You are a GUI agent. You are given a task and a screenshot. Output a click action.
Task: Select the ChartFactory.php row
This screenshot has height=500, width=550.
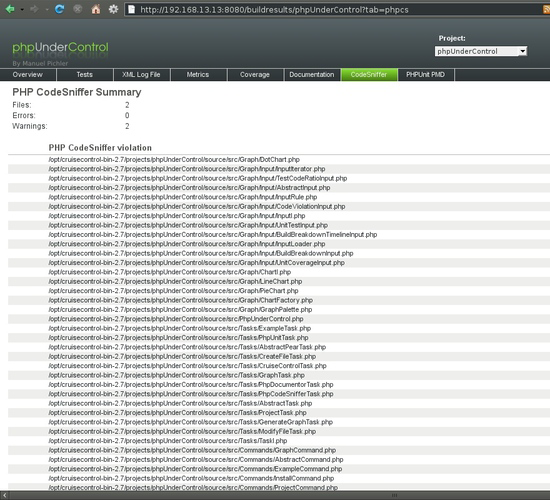[x=279, y=300]
